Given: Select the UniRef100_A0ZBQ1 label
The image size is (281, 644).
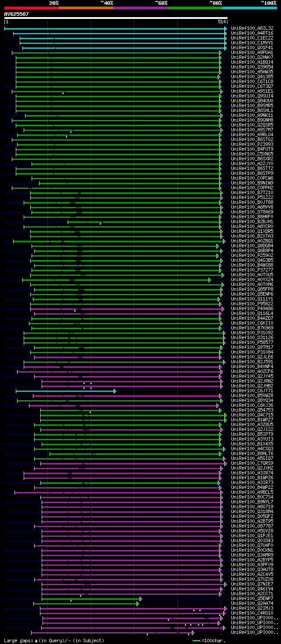Looking at the screenshot, I should coord(252,241).
